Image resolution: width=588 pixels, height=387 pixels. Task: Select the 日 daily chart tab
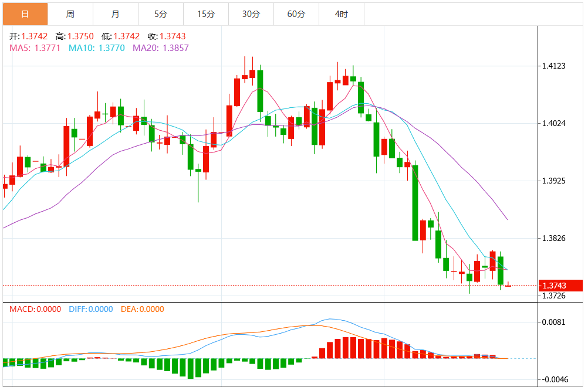25,14
